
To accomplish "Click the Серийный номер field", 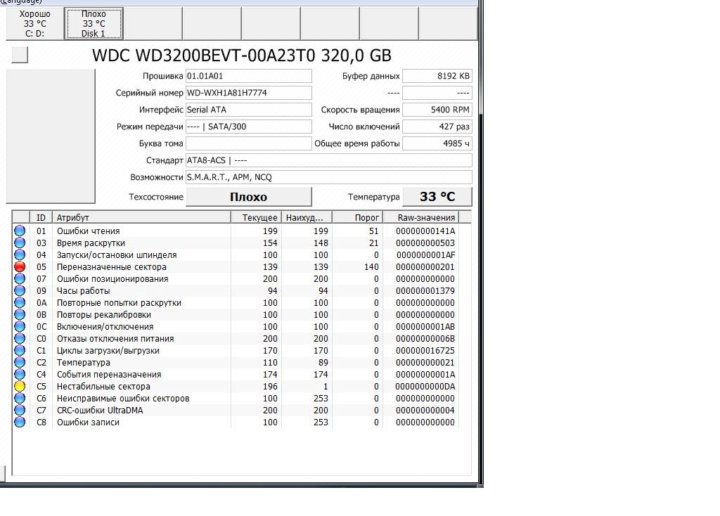I will pyautogui.click(x=248, y=93).
